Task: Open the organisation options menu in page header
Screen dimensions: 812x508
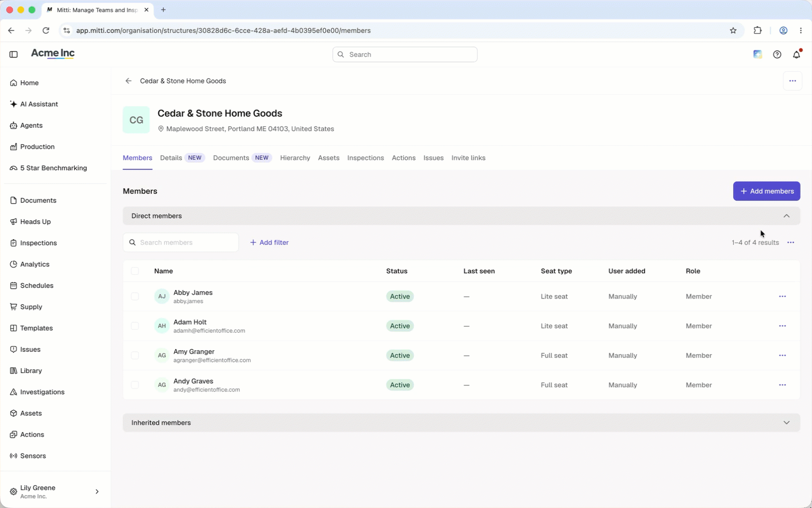Action: [x=793, y=81]
